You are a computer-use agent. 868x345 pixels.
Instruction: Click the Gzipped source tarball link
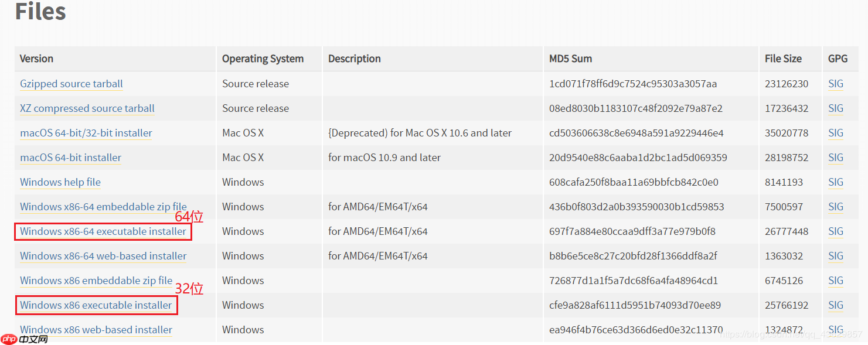[x=72, y=84]
